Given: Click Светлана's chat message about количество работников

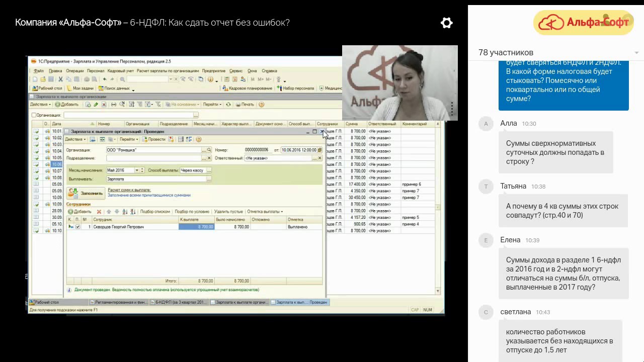Looking at the screenshot, I should [559, 340].
